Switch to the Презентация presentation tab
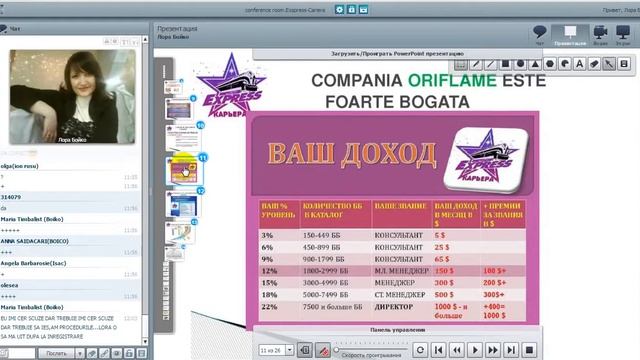The height and width of the screenshot is (360, 640). point(570,35)
